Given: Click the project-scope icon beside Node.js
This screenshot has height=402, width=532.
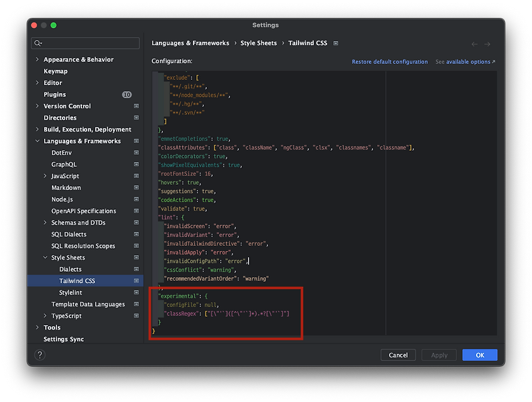Looking at the screenshot, I should (x=136, y=199).
